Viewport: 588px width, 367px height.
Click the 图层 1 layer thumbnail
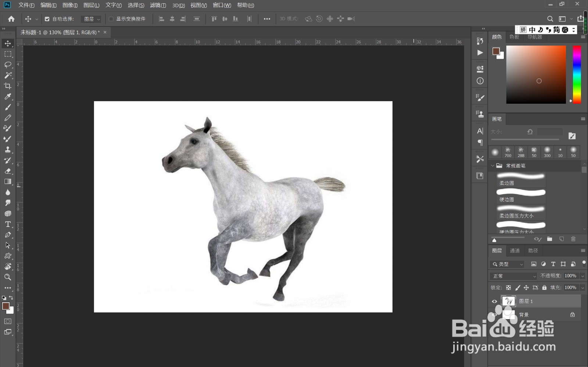(509, 301)
